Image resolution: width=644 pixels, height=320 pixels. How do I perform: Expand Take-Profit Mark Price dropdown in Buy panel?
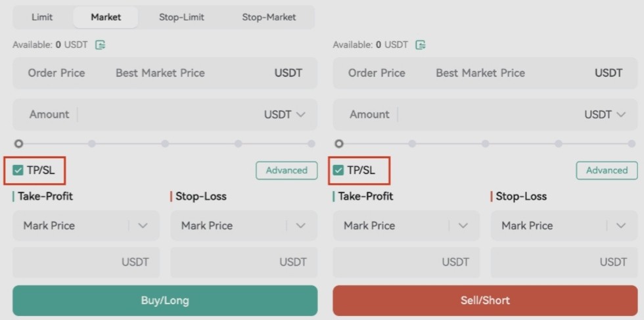pyautogui.click(x=143, y=225)
